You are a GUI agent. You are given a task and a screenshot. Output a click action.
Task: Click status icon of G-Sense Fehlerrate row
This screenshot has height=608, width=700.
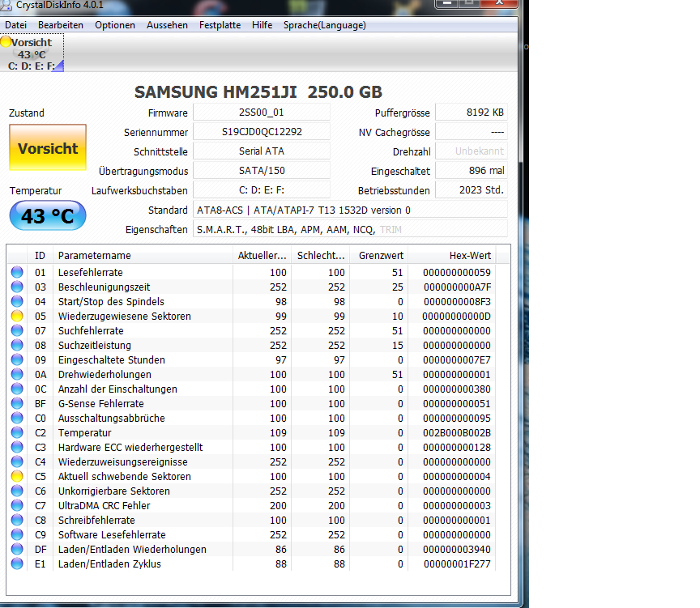(17, 403)
